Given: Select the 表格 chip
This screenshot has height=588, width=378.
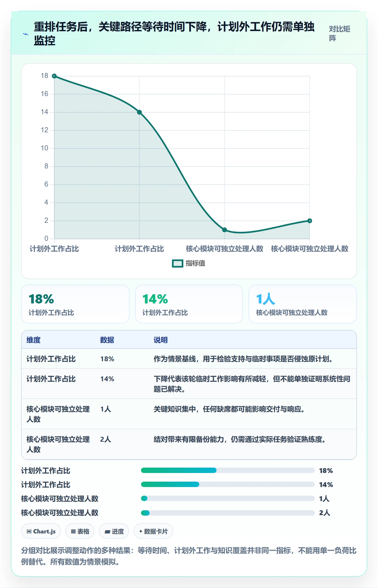Looking at the screenshot, I should [80, 531].
